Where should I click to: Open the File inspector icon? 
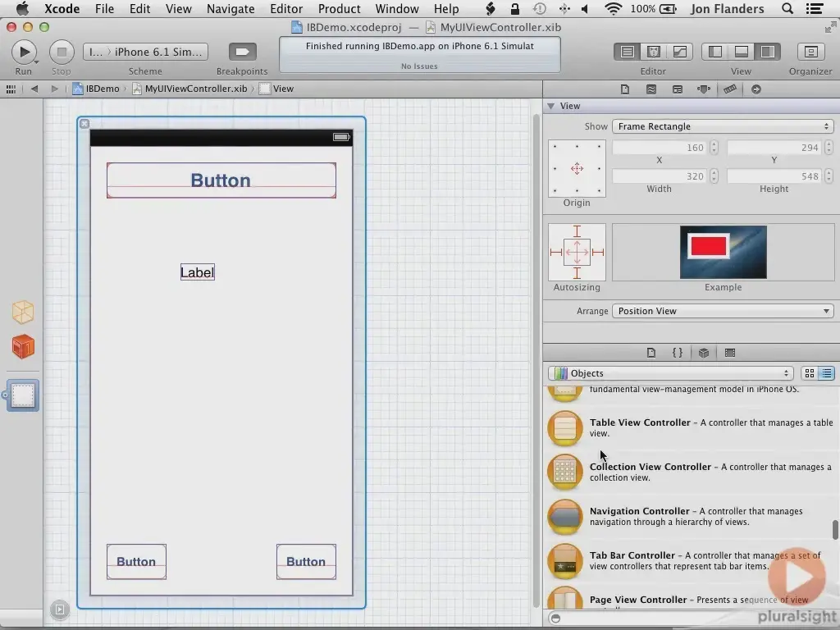pyautogui.click(x=626, y=89)
